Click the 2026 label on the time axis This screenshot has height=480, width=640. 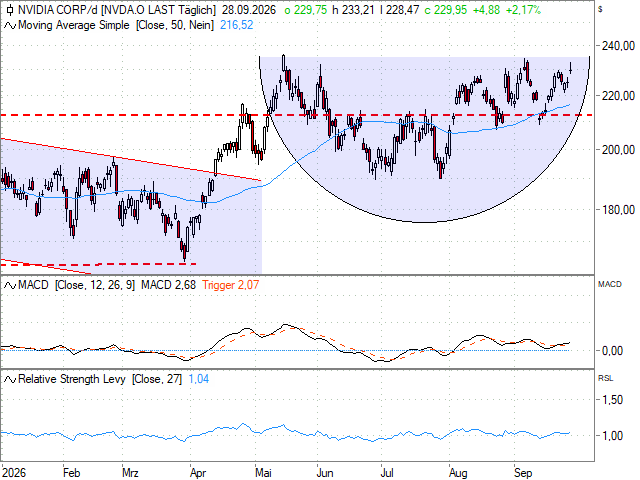14,473
